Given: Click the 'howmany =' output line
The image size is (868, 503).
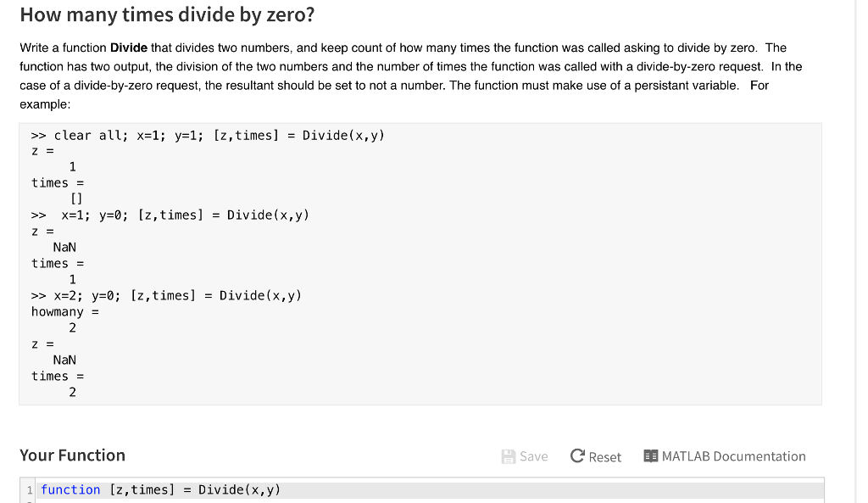Looking at the screenshot, I should pyautogui.click(x=64, y=312).
